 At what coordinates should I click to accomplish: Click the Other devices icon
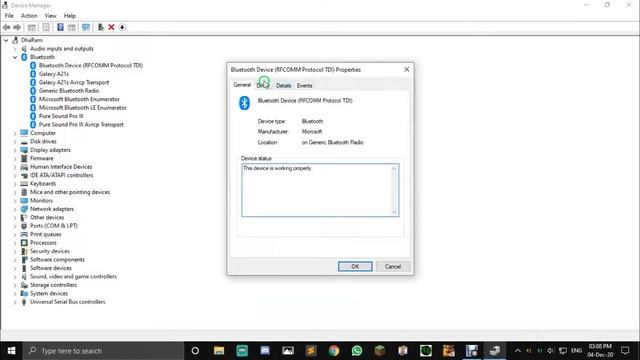pyautogui.click(x=24, y=218)
